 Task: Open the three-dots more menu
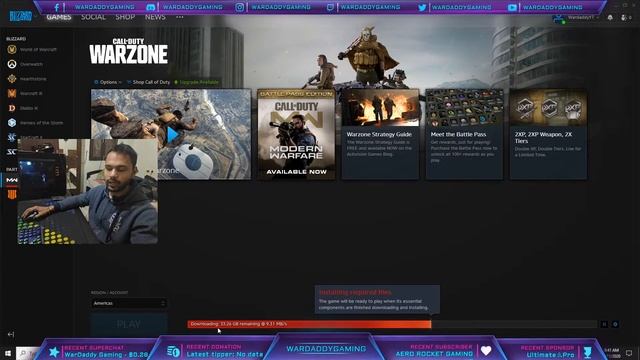tap(180, 17)
